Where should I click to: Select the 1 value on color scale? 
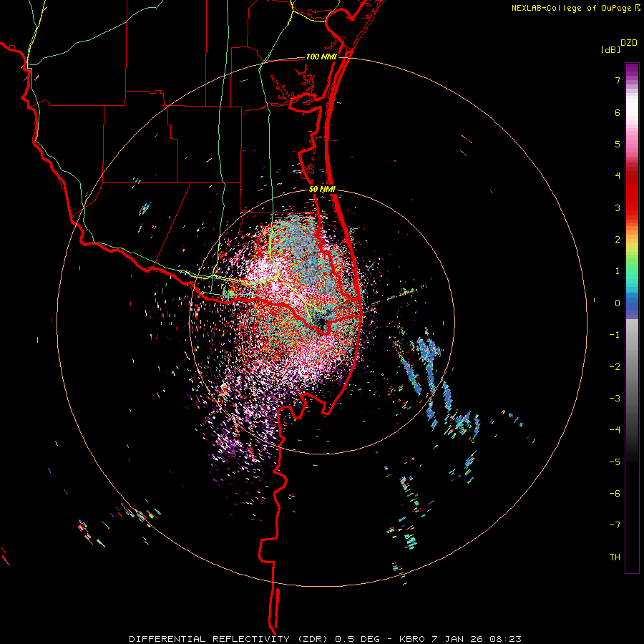point(618,271)
